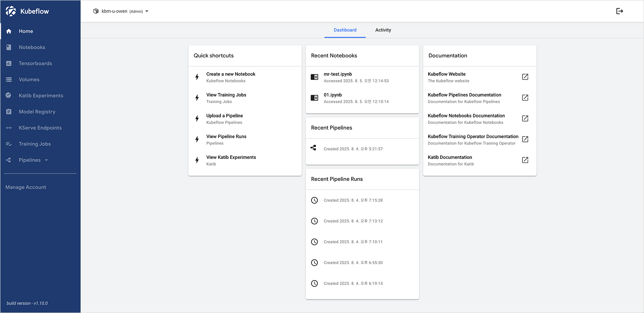Open the Katib Documentation link

[480, 160]
